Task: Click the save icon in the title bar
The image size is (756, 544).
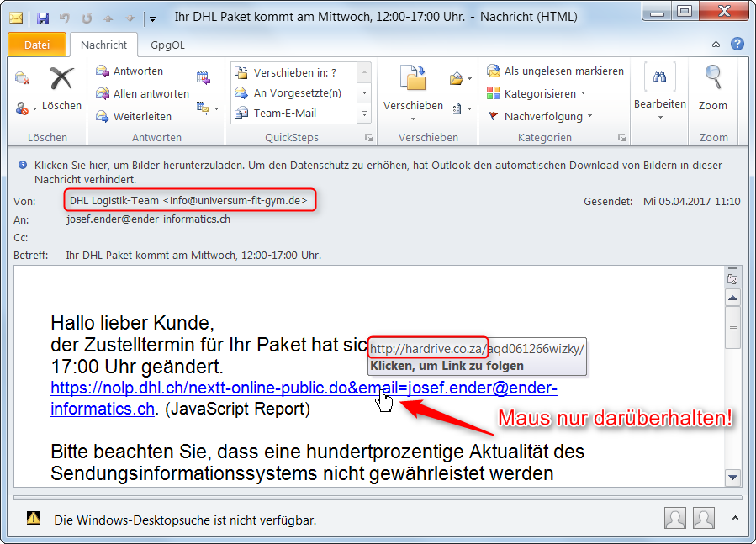Action: tap(43, 18)
